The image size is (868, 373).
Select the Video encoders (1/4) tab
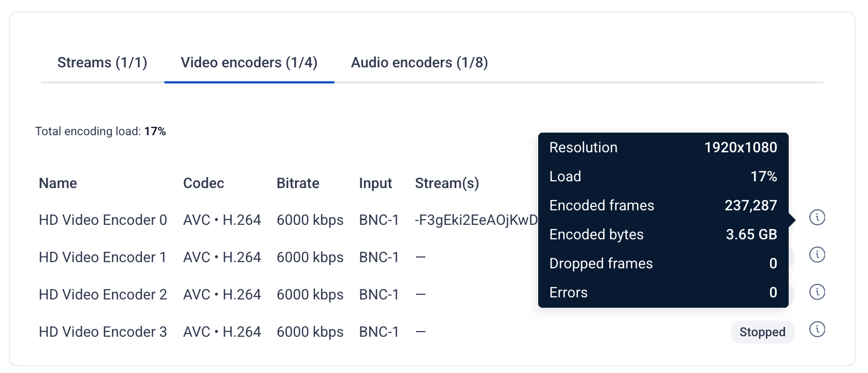click(x=249, y=63)
